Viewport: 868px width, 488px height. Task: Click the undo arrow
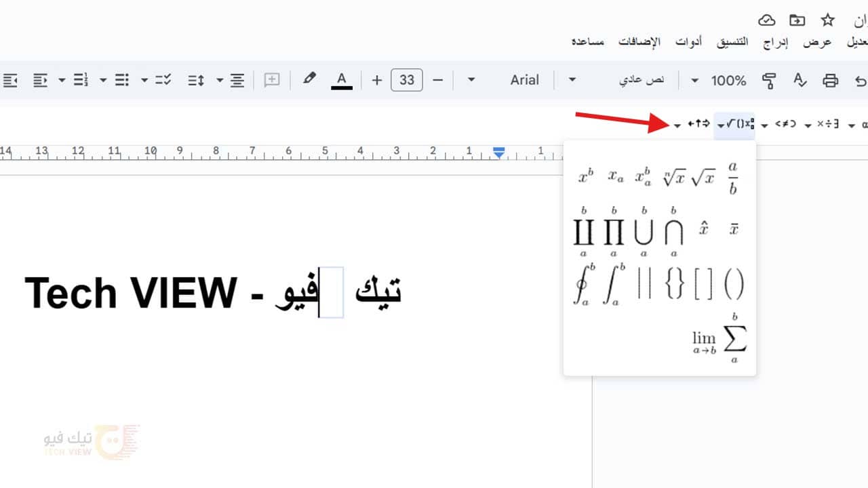[861, 81]
